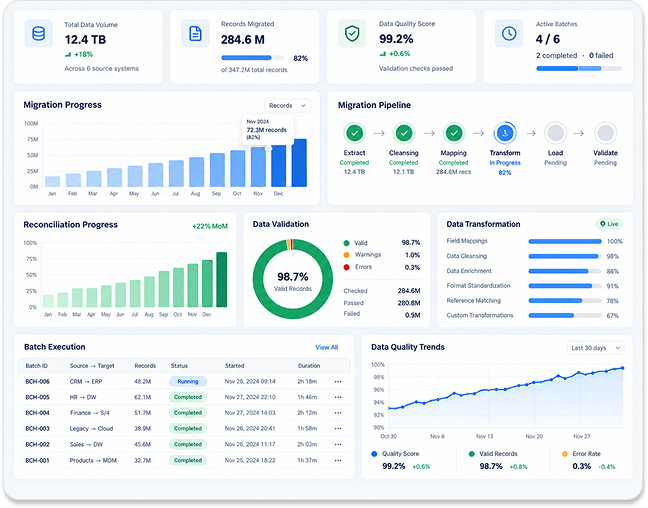The image size is (648, 508).
Task: Click the Completed badge for BCH-003
Action: [188, 429]
